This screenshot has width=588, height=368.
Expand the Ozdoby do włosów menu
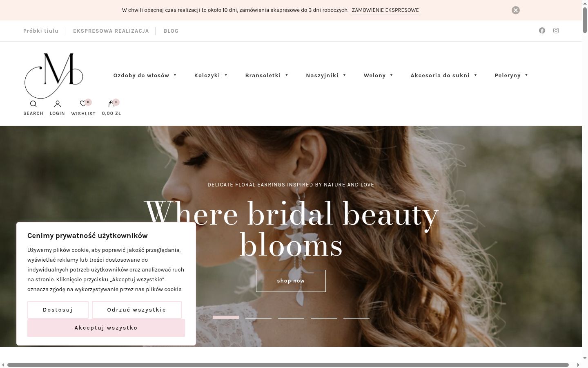[145, 75]
